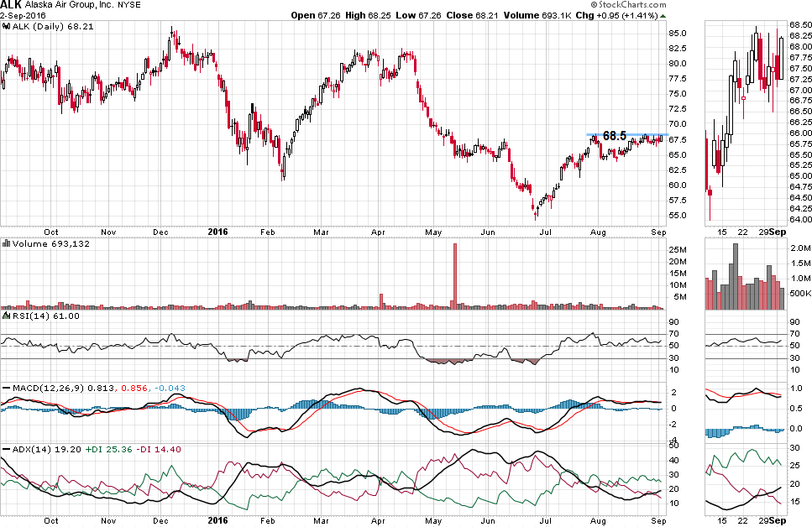The height and width of the screenshot is (527, 812).
Task: Click the red 0.856 MACD signal value
Action: 134,388
